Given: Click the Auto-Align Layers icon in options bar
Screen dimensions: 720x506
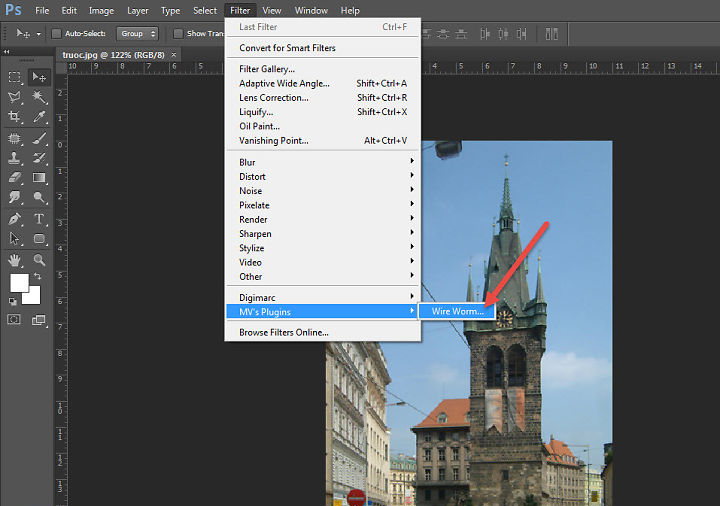Looking at the screenshot, I should (551, 34).
